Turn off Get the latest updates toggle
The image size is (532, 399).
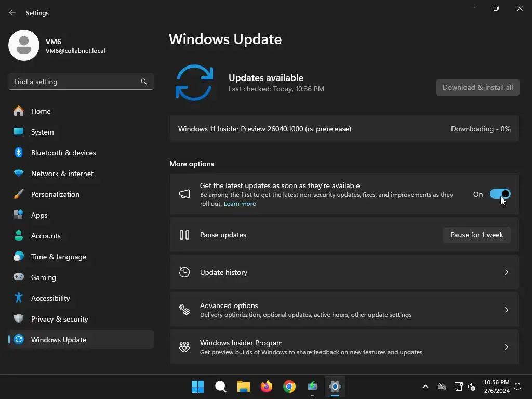[x=500, y=194]
